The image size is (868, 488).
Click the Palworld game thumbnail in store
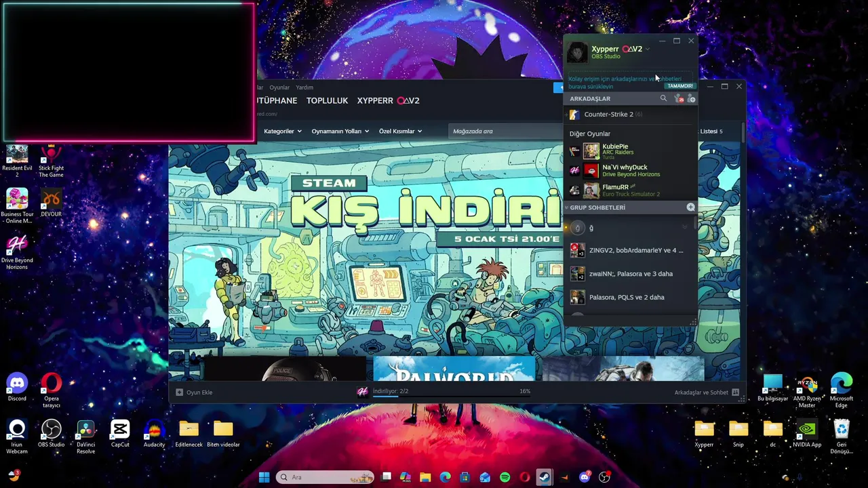(454, 369)
